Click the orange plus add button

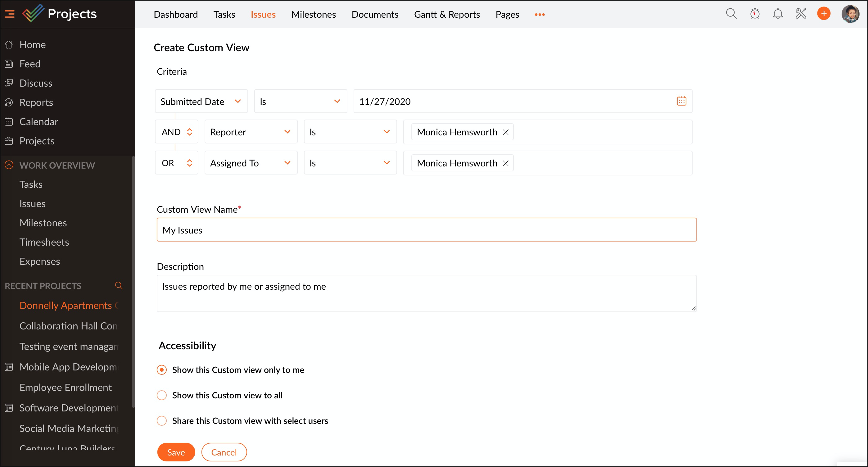(824, 14)
